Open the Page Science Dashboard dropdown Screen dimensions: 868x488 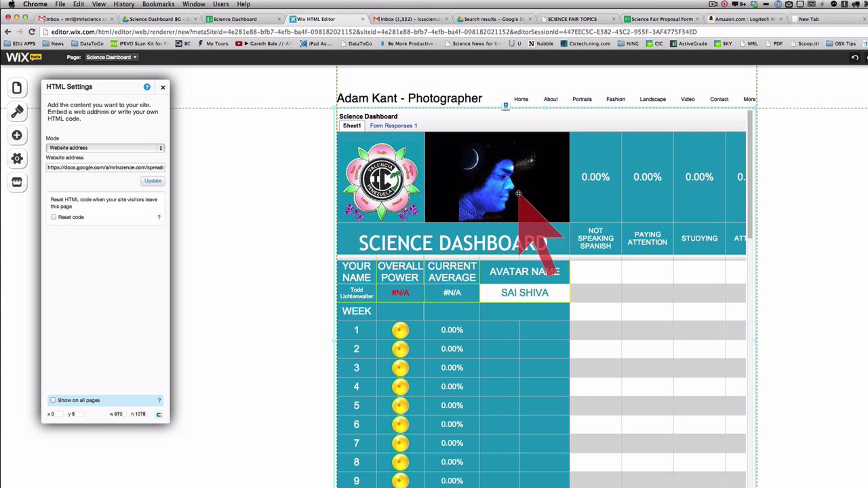111,57
